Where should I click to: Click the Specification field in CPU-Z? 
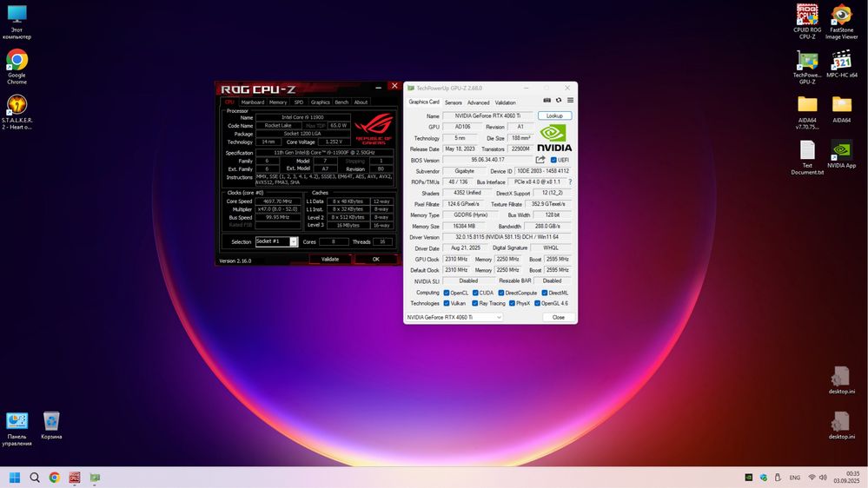tap(324, 152)
